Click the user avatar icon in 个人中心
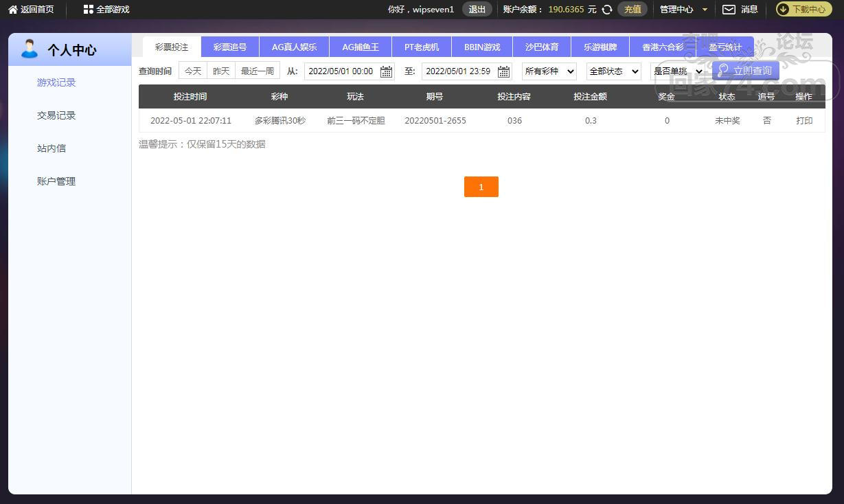Viewport: 844px width, 504px height. (x=30, y=49)
